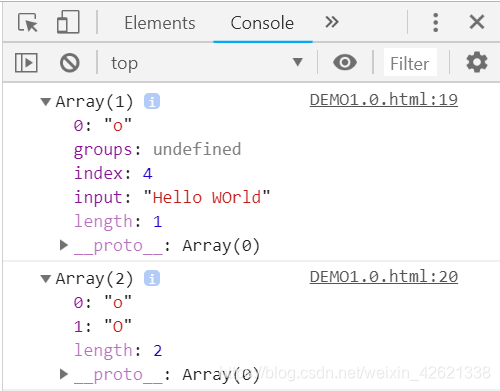Collapse the Array(2) entry
Viewport: 500px width, 391px height.
(45, 278)
